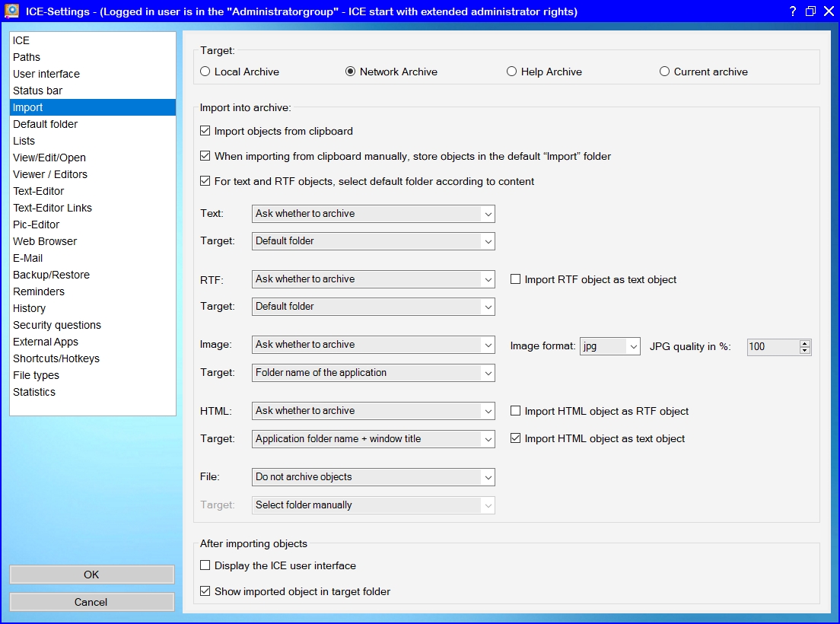Uncheck Import objects from clipboard
Screen dimensions: 840x624
(205, 131)
